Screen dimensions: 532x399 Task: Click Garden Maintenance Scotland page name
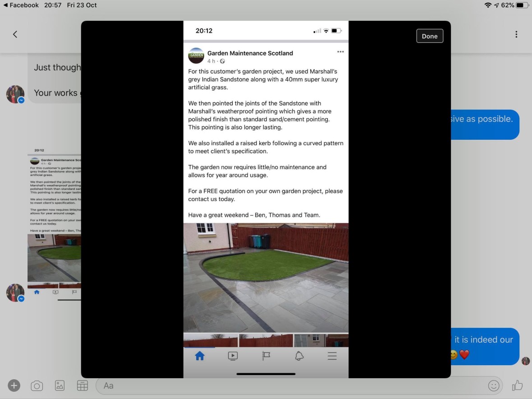point(250,53)
